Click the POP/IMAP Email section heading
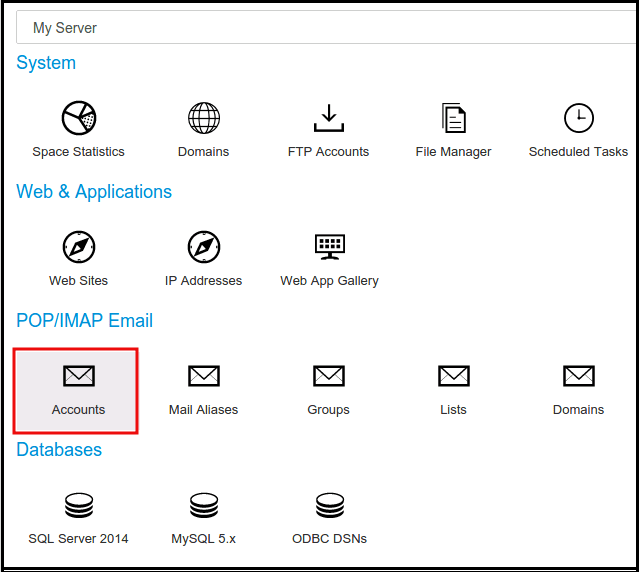Image resolution: width=639 pixels, height=572 pixels. pyautogui.click(x=85, y=321)
